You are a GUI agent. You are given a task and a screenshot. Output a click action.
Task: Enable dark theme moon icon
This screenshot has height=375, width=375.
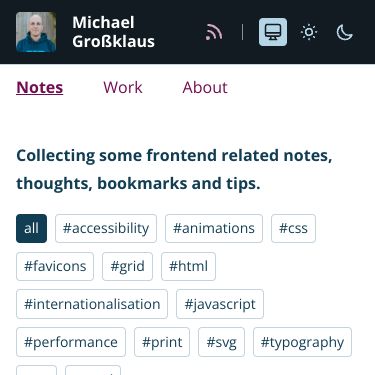344,32
